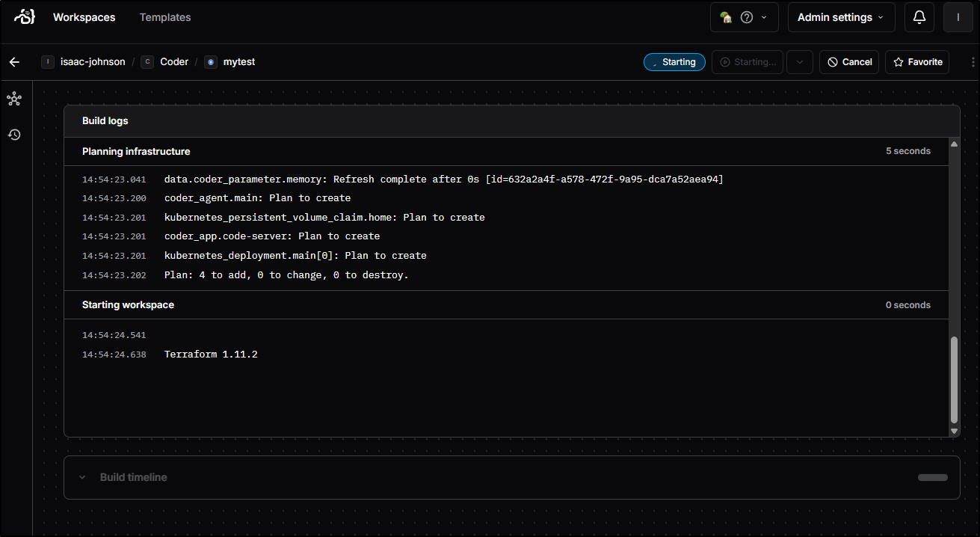This screenshot has height=537, width=980.
Task: Click the build logs scroll down arrow
Action: click(x=954, y=432)
